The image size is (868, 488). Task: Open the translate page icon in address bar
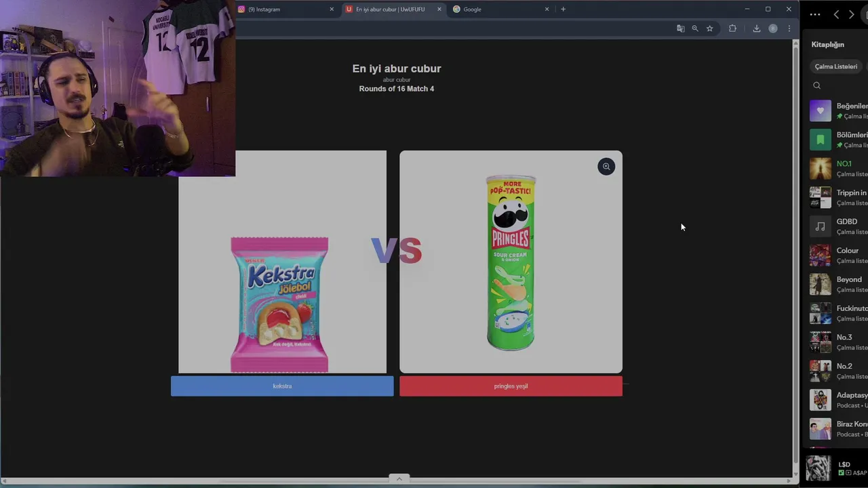[x=680, y=28]
